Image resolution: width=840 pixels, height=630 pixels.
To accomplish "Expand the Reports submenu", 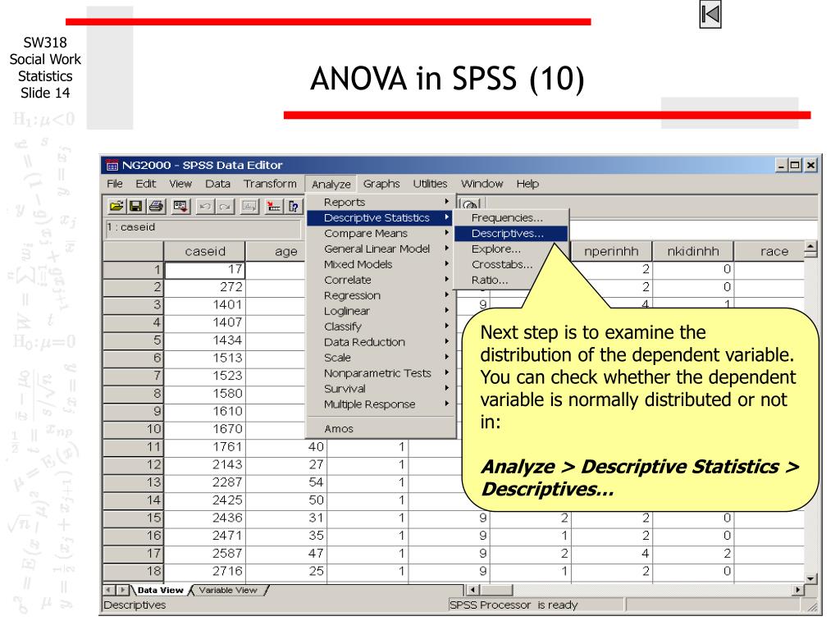I will coord(381,203).
